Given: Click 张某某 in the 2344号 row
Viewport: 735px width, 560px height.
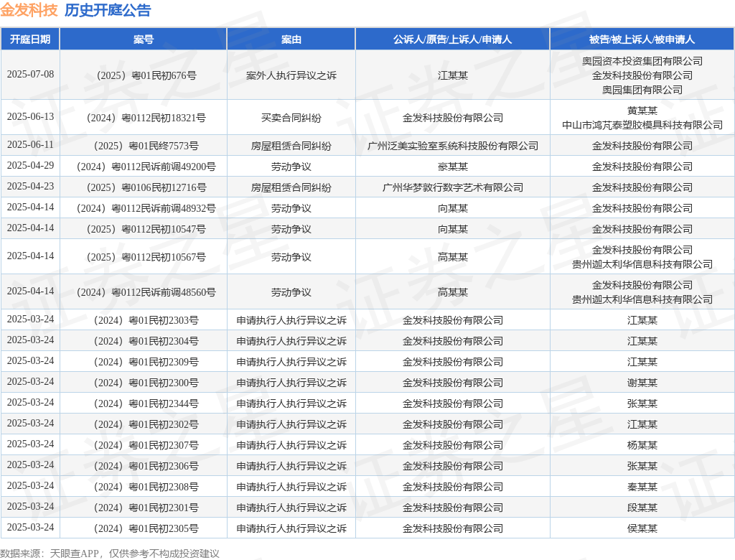Looking at the screenshot, I should (642, 403).
